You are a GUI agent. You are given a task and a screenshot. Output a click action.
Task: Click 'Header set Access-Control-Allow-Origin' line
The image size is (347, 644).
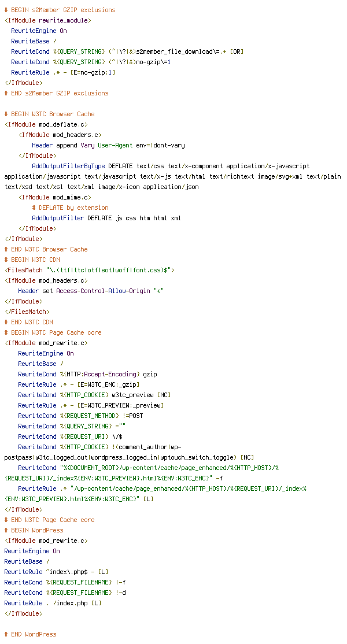tap(91, 291)
